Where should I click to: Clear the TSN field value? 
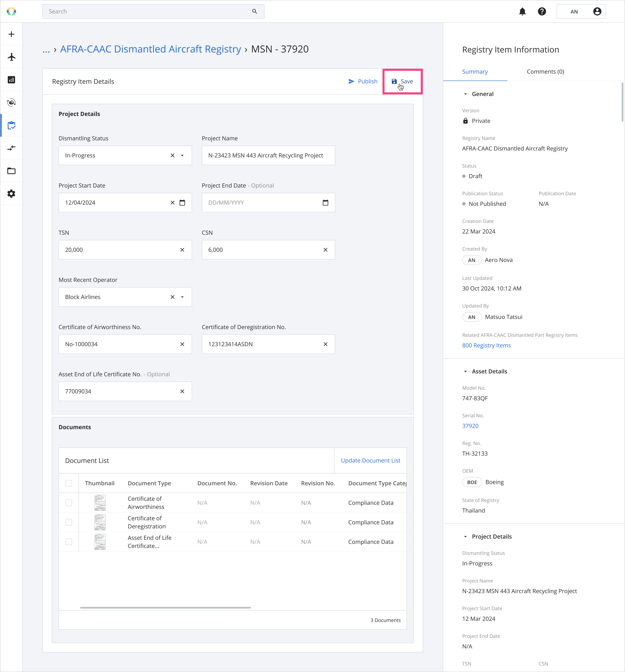point(182,250)
